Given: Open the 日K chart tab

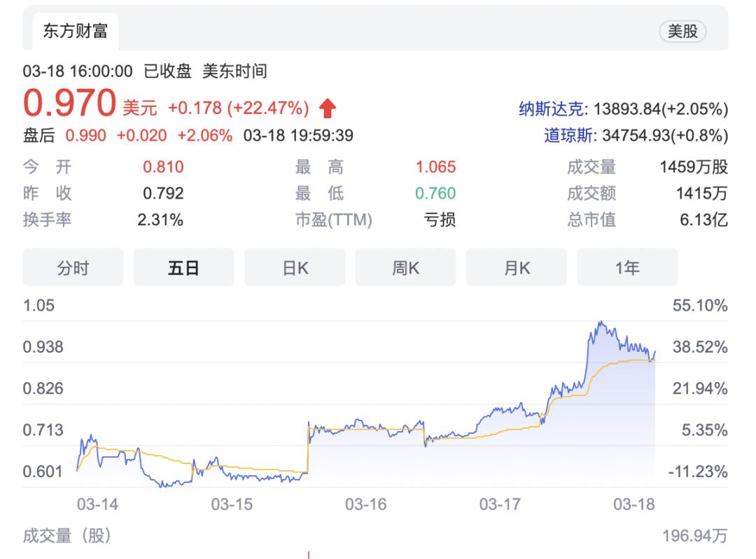Looking at the screenshot, I should [295, 267].
